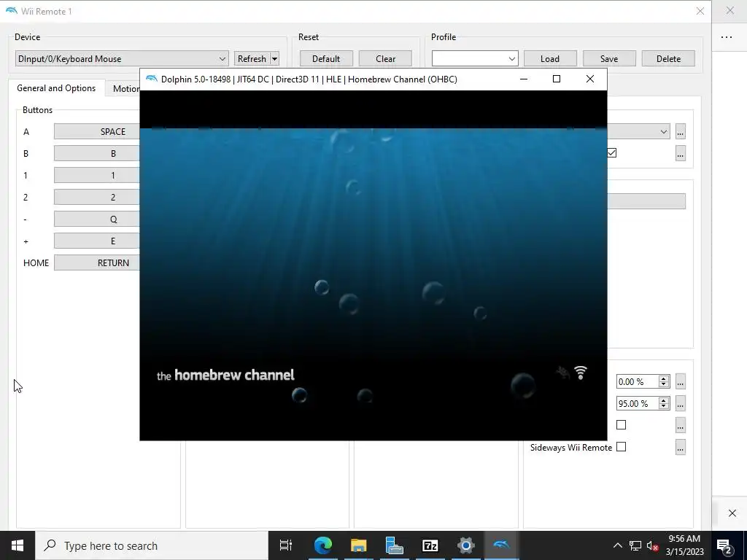
Task: Show hidden system tray icons
Action: tap(617, 545)
